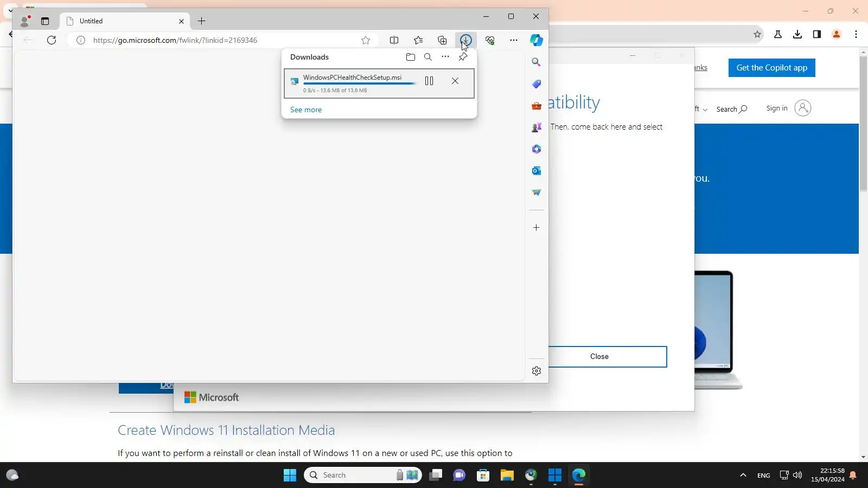Open Outlook in Edge sidebar

[x=537, y=171]
